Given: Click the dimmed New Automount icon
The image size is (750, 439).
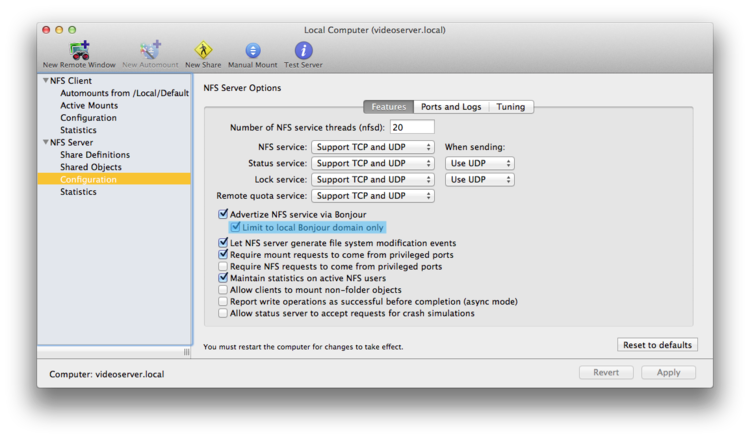Looking at the screenshot, I should pos(150,50).
